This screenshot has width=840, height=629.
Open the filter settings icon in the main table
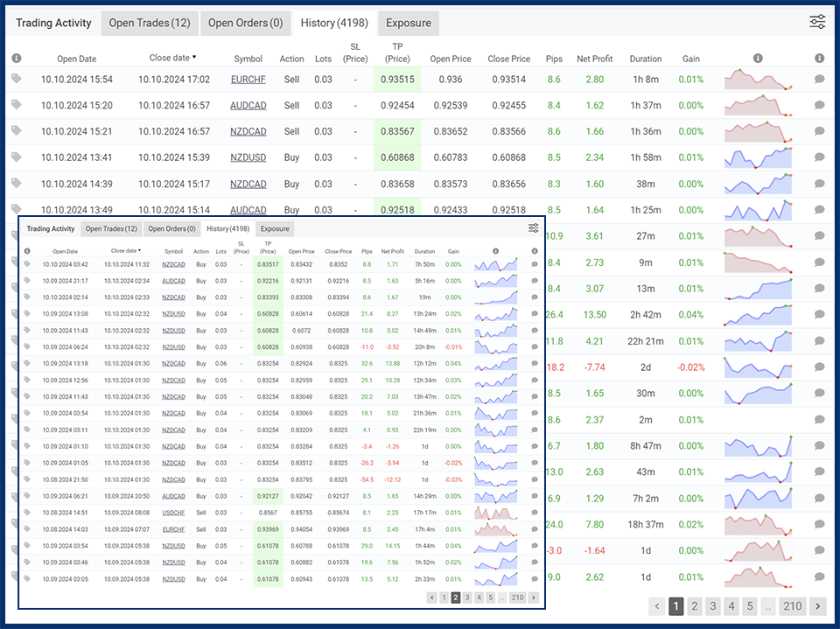(x=817, y=23)
